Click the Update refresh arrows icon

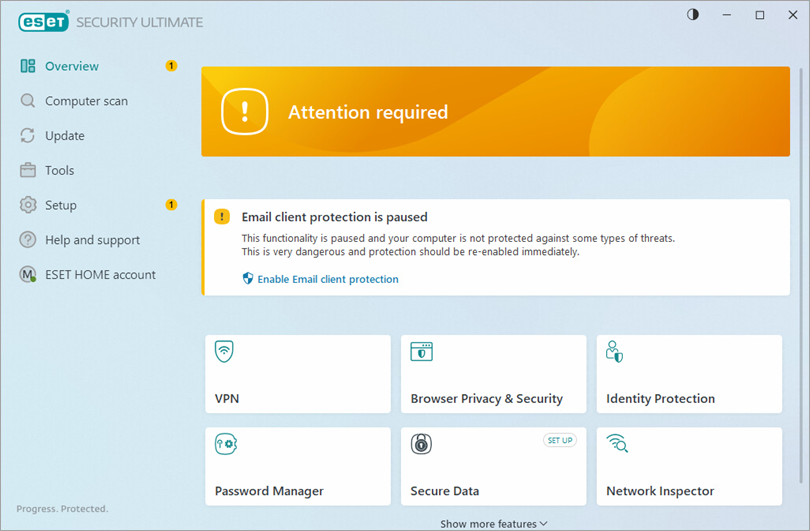coord(28,135)
